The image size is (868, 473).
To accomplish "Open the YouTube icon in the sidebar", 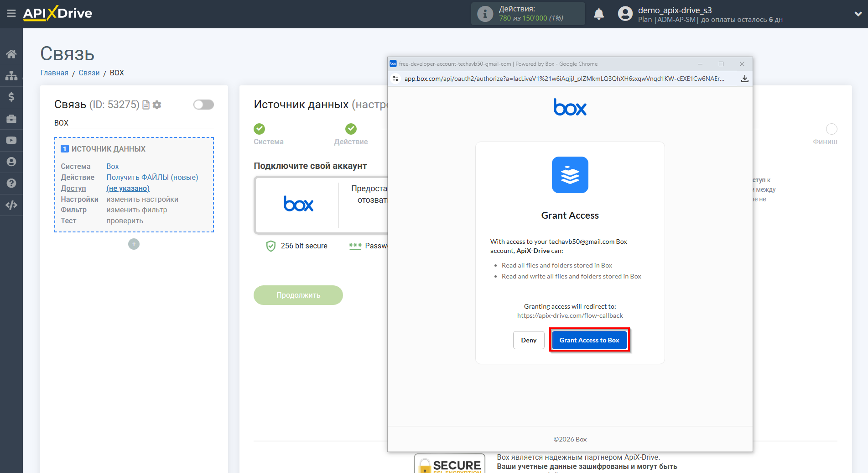I will [x=11, y=140].
